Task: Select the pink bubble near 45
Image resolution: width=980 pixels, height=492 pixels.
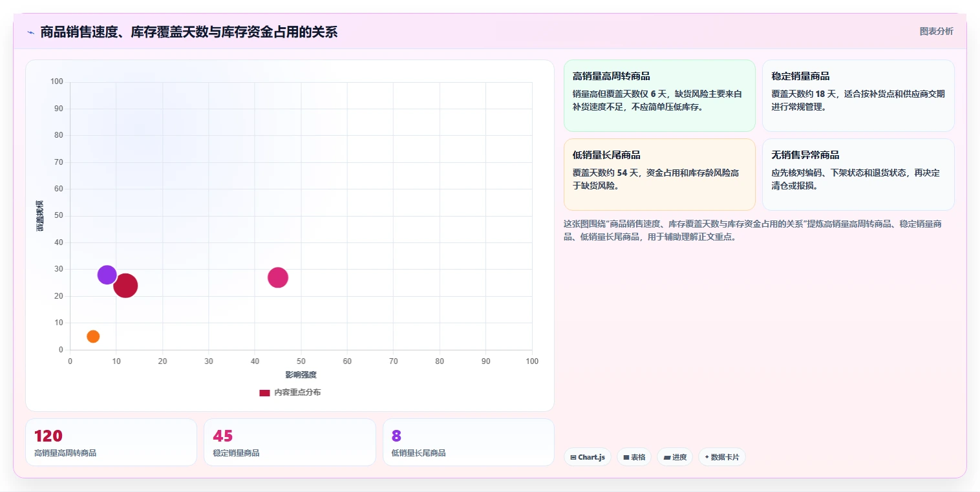Action: 278,277
